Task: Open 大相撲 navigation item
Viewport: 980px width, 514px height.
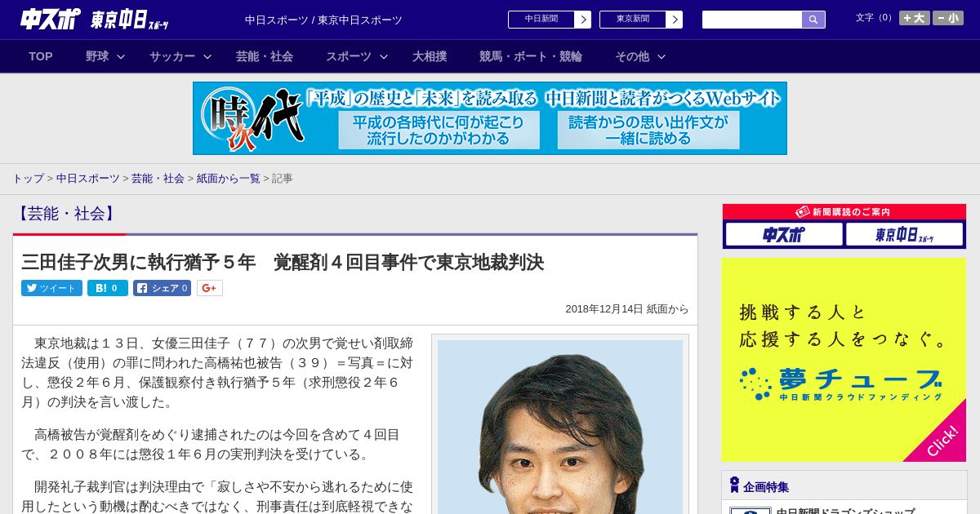Action: click(430, 56)
